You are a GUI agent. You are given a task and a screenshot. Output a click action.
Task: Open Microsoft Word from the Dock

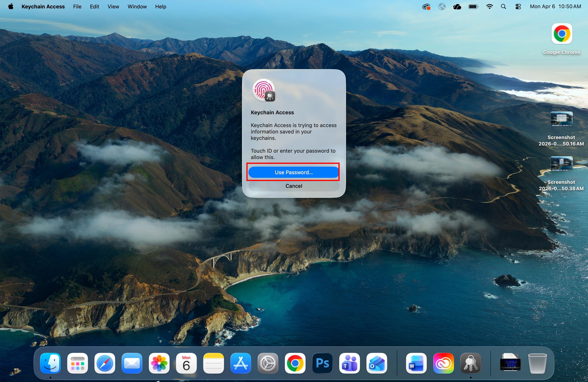coord(416,363)
